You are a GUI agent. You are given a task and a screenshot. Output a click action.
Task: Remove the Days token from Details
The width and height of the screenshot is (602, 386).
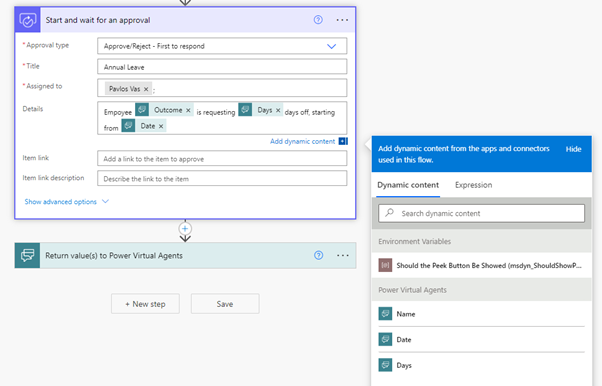278,110
